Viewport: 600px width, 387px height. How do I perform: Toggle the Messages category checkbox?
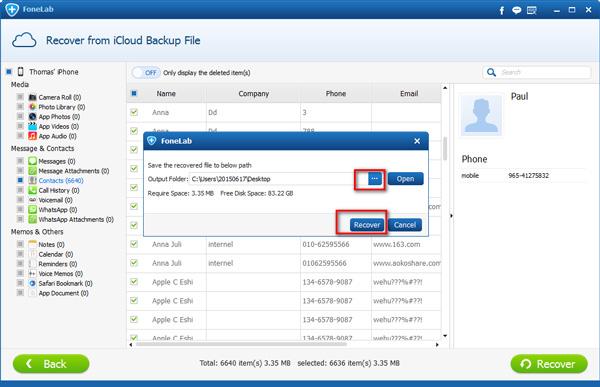20,161
